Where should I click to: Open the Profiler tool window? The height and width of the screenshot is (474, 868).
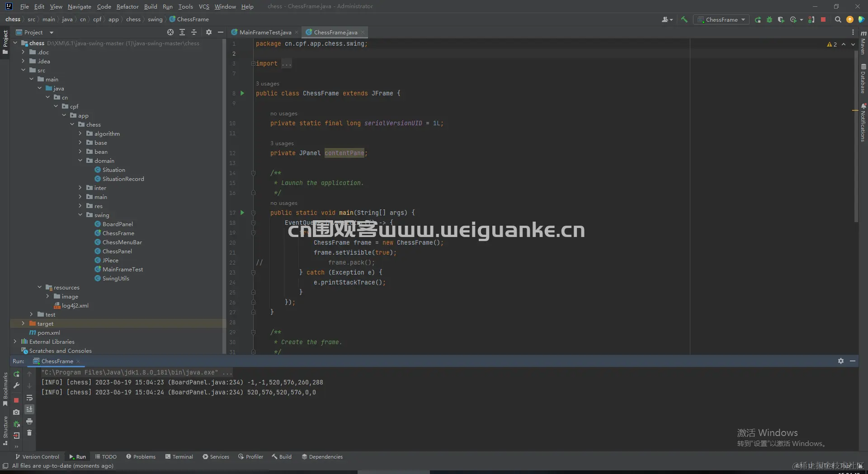point(251,457)
